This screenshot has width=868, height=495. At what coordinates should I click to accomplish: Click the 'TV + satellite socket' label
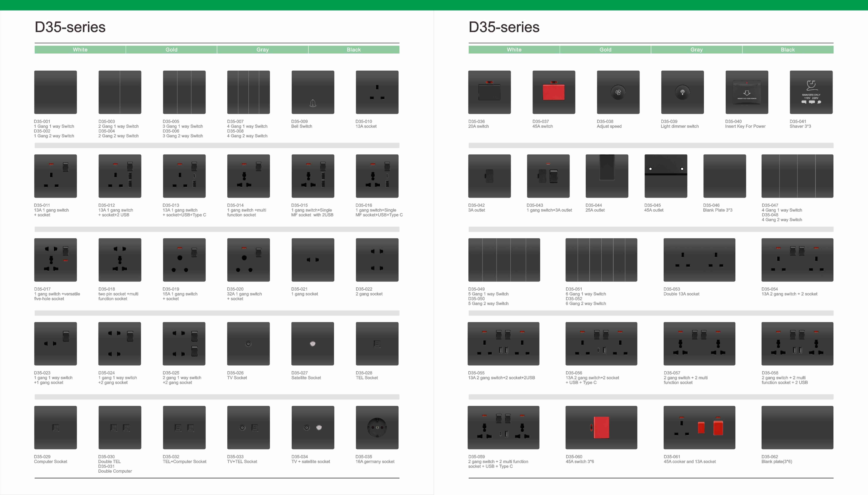(x=311, y=462)
